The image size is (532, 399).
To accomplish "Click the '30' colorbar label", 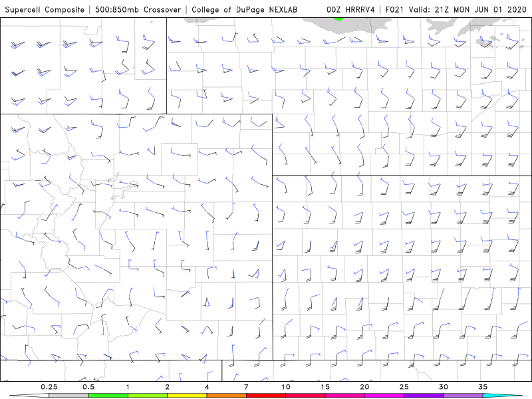I will [x=444, y=387].
